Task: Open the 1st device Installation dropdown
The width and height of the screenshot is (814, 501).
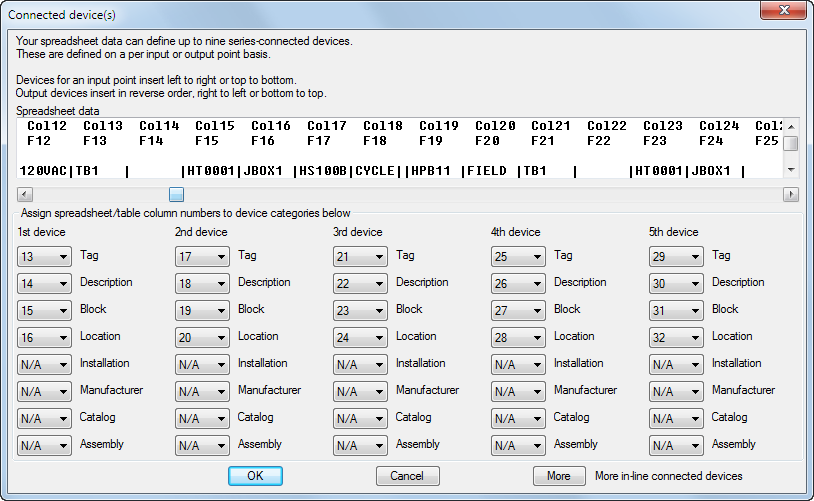Action: 44,364
